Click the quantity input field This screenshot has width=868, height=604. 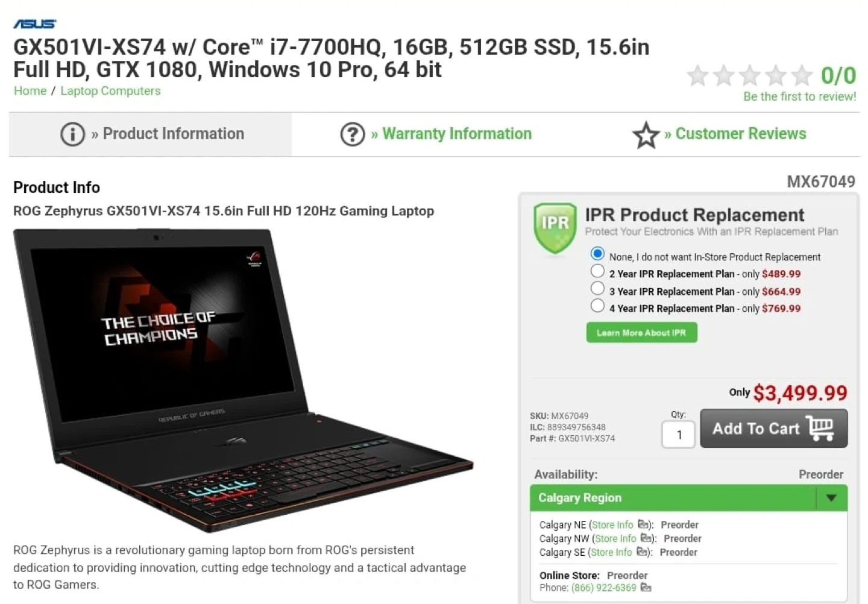pos(679,435)
